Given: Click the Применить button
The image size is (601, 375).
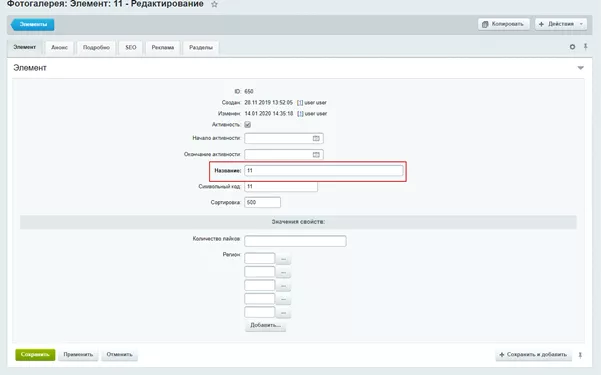Looking at the screenshot, I should pos(78,355).
